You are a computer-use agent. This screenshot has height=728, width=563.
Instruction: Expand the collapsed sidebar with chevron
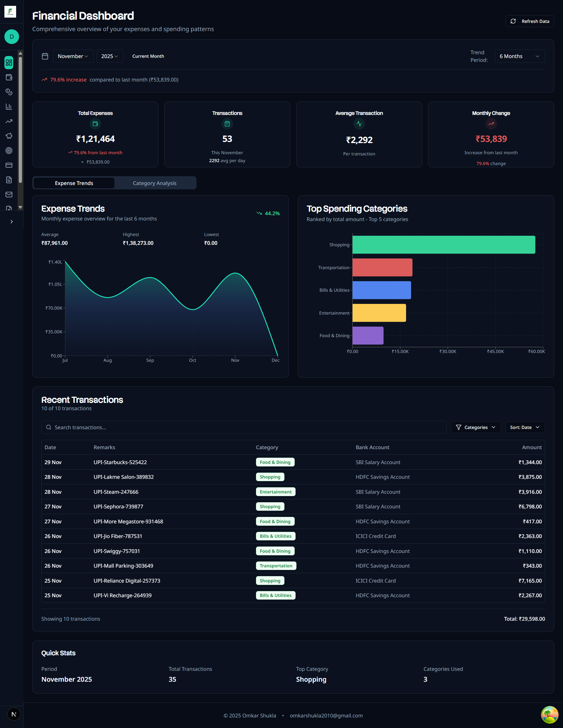click(12, 221)
